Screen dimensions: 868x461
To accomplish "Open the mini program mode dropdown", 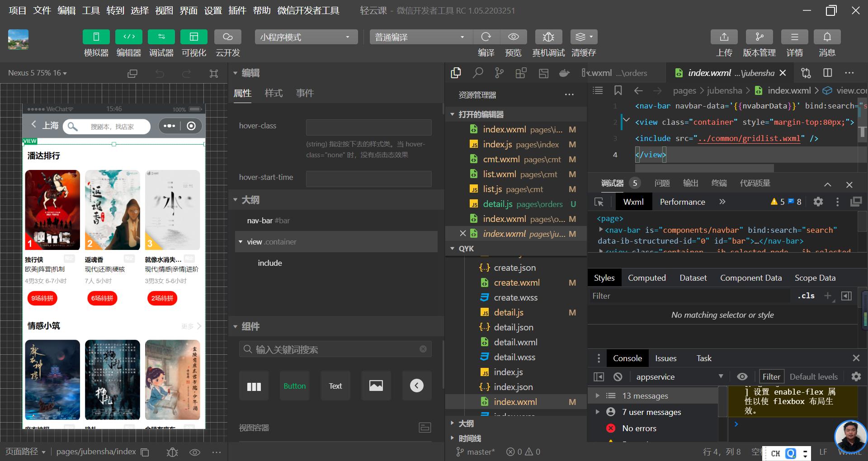I will (306, 37).
